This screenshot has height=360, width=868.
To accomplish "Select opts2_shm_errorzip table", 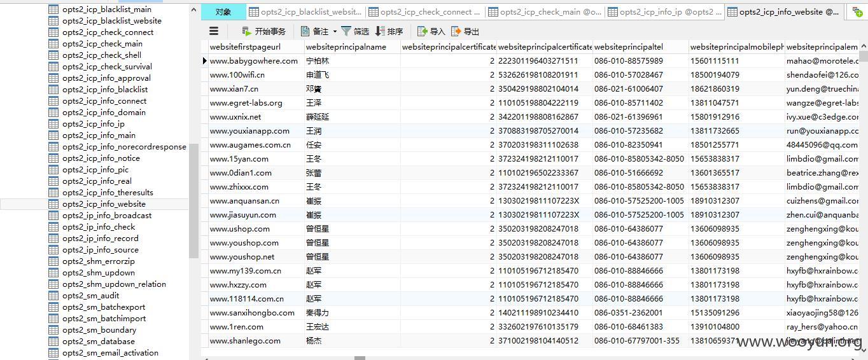I will pos(99,261).
